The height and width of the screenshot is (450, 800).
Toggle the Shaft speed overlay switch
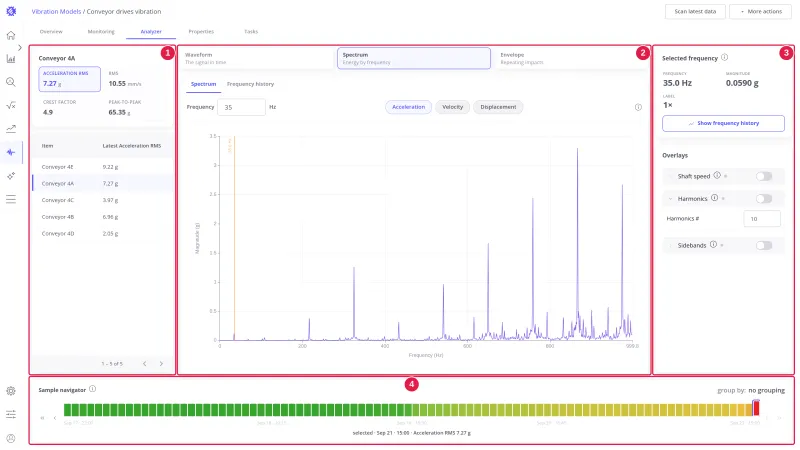coord(764,176)
